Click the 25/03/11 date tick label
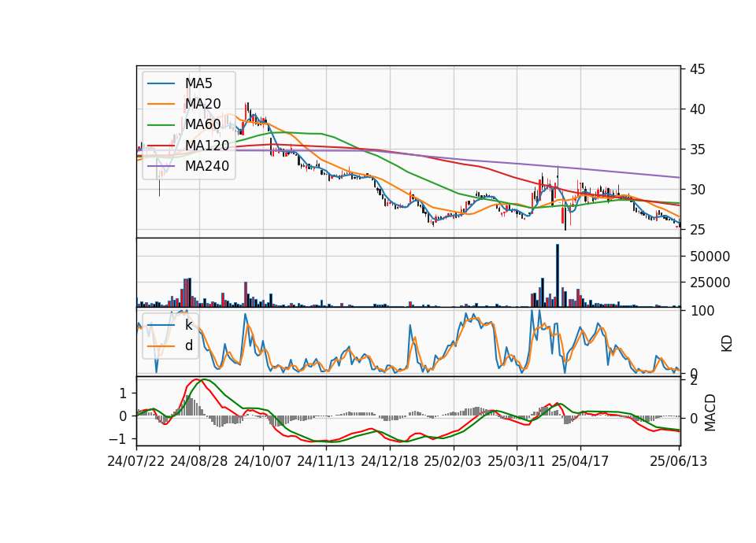The width and height of the screenshot is (756, 543). point(517,461)
